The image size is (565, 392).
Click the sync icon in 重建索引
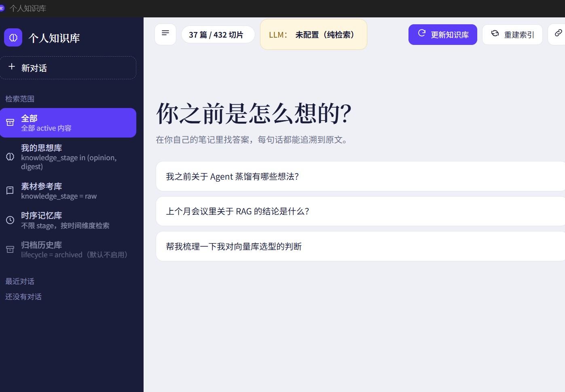[495, 34]
